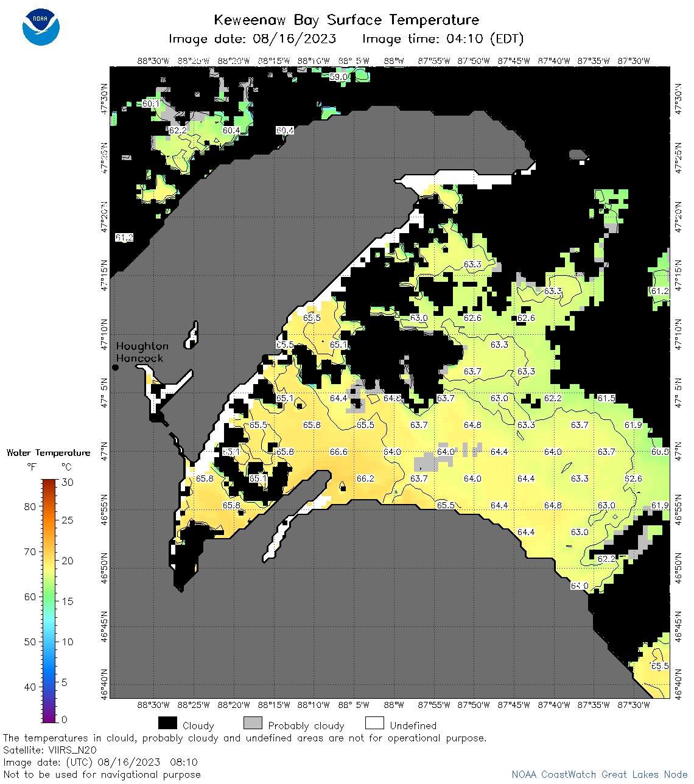Click the Image date 08/16/2023 header text
The height and width of the screenshot is (784, 694).
253,39
